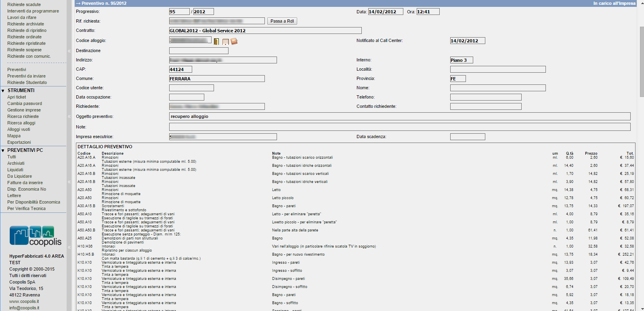Click the sidebar collapse chevron beside Ricerca richieste
The width and height of the screenshot is (644, 311).
[x=69, y=116]
